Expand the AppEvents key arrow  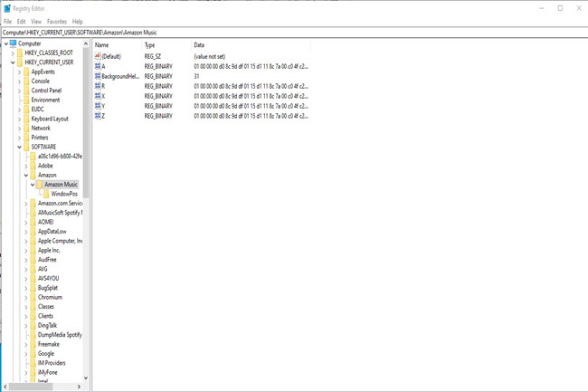pyautogui.click(x=20, y=72)
